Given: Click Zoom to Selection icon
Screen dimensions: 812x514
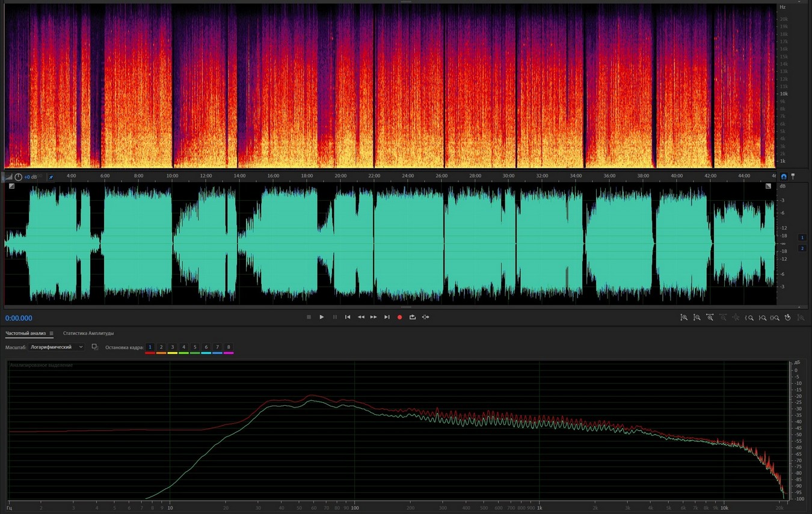Looking at the screenshot, I should click(775, 317).
